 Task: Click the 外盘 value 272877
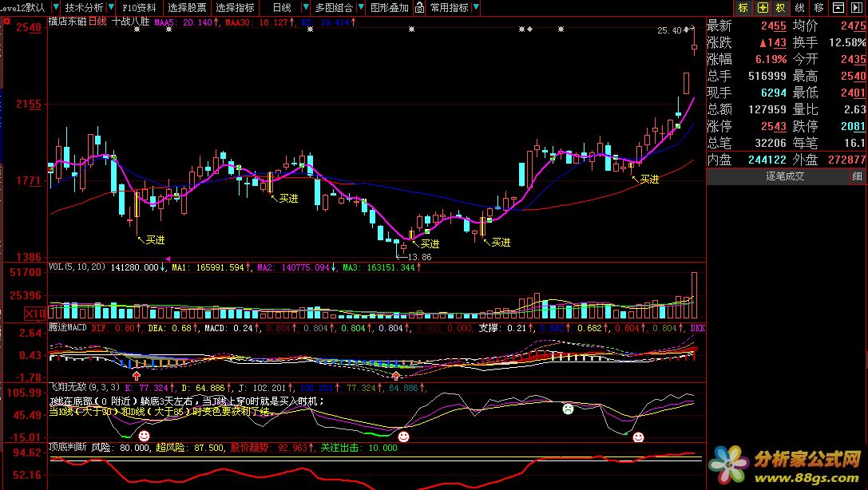pyautogui.click(x=847, y=160)
